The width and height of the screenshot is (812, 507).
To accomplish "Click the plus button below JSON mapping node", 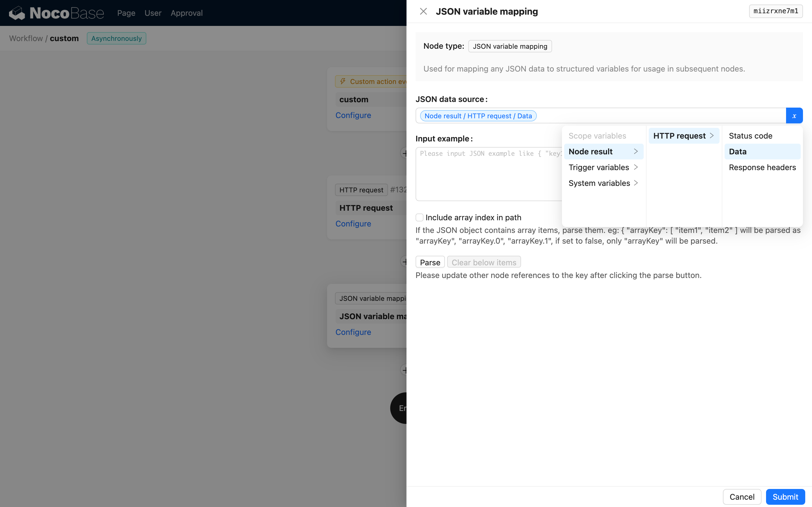I will 404,370.
